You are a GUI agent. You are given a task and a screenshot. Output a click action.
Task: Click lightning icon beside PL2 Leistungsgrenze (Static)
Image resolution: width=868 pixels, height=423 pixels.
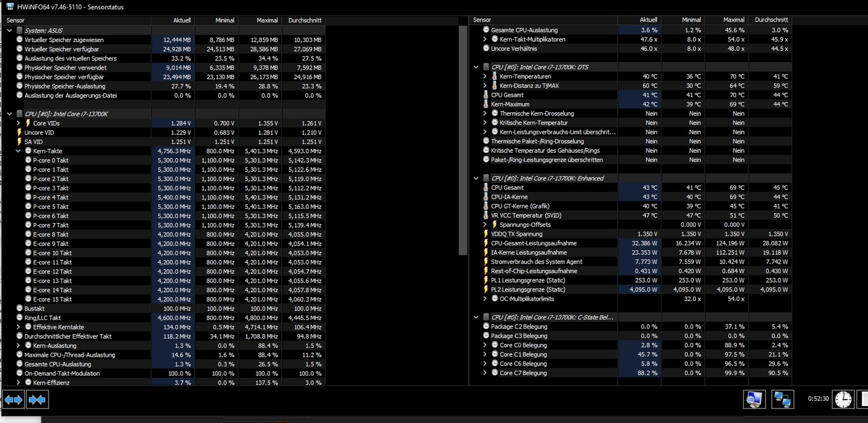(486, 289)
